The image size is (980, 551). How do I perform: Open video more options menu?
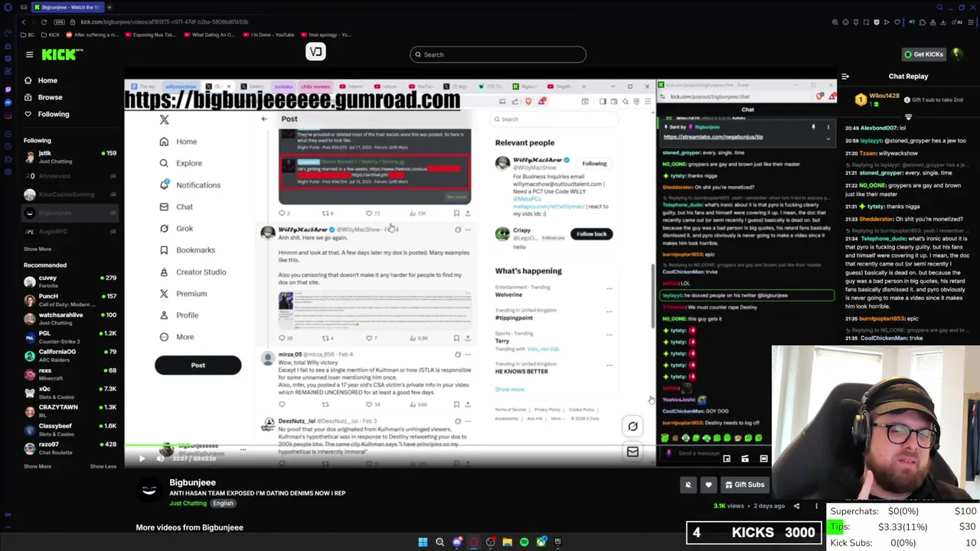816,506
